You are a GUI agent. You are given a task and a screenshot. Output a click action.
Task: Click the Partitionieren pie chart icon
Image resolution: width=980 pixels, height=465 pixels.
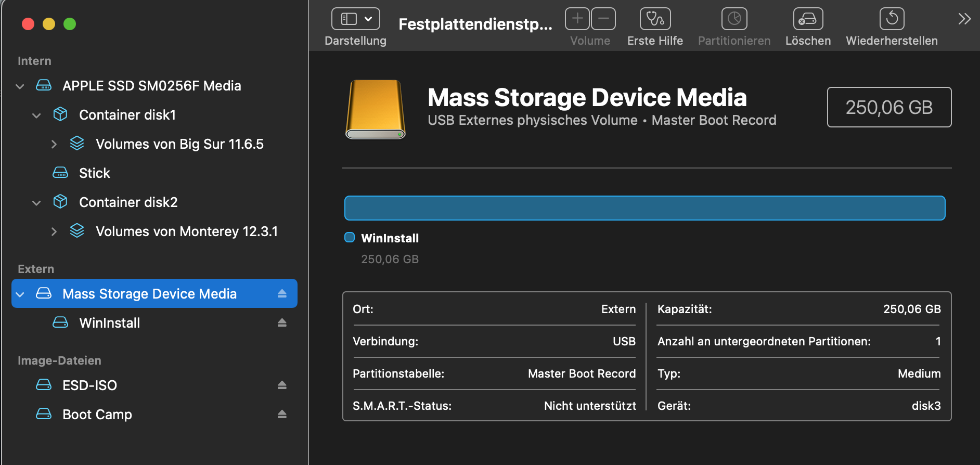pyautogui.click(x=734, y=19)
